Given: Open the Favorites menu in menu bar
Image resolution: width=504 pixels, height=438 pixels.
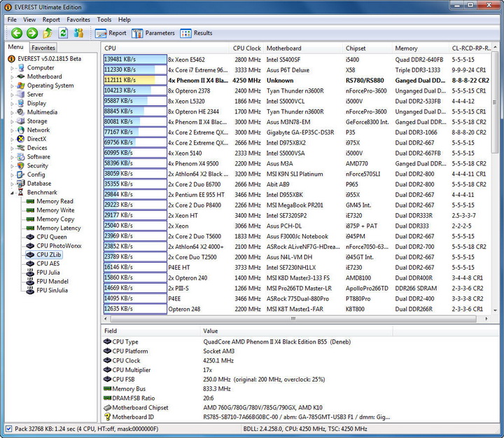Looking at the screenshot, I should (78, 20).
